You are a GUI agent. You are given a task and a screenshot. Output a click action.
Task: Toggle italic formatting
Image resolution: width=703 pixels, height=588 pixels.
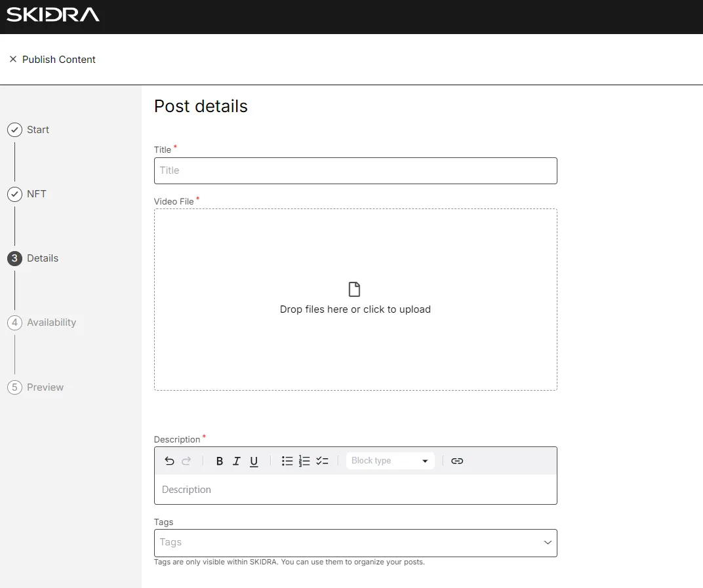tap(236, 461)
